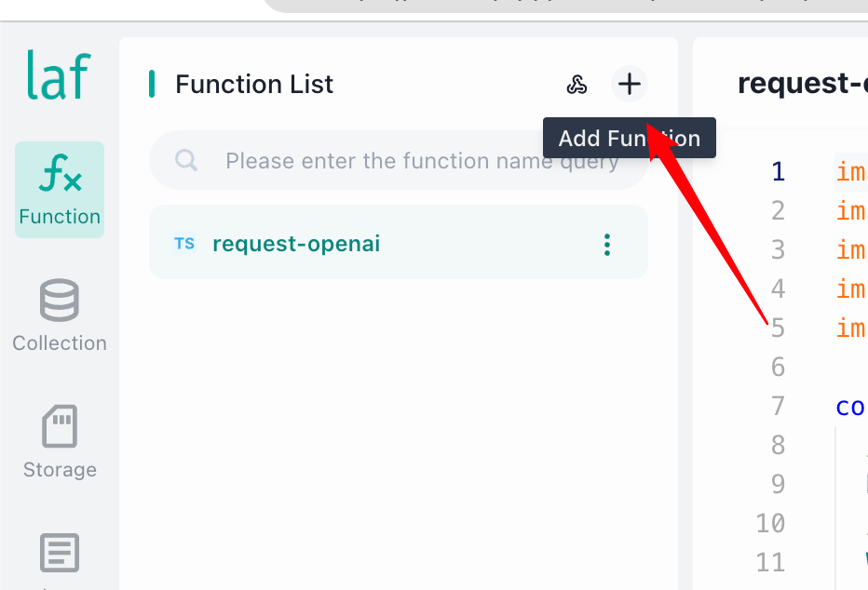Click the Add Function tooltip label

(630, 139)
